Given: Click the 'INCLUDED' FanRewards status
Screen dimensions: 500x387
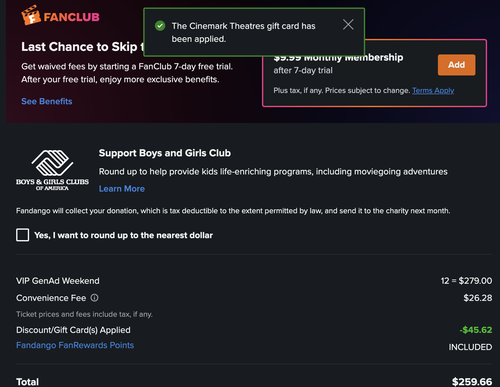Looking at the screenshot, I should point(470,347).
